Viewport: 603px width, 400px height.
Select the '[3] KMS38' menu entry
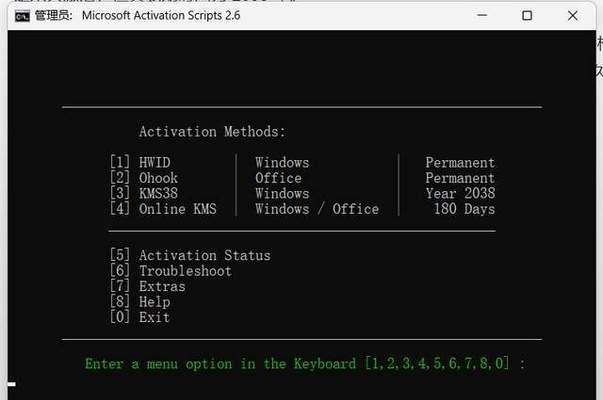pyautogui.click(x=144, y=193)
